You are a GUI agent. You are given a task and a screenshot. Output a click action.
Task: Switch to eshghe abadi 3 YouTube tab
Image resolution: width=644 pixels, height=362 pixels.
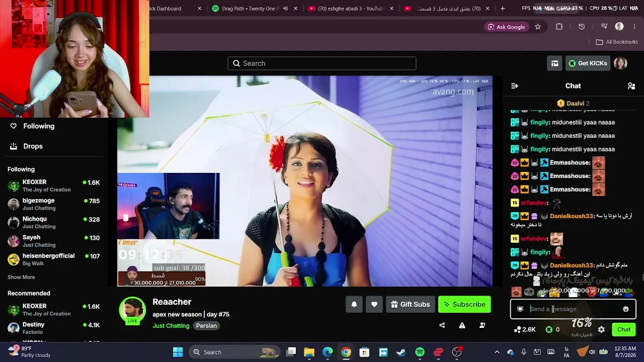[x=352, y=9]
